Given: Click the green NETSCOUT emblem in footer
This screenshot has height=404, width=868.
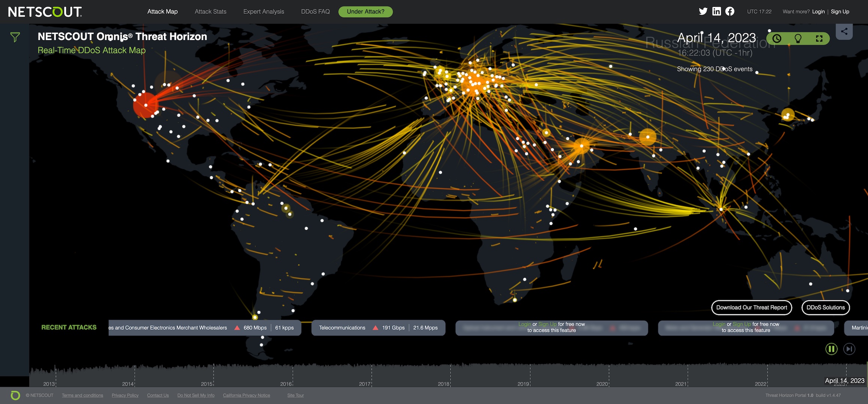Looking at the screenshot, I should point(15,395).
